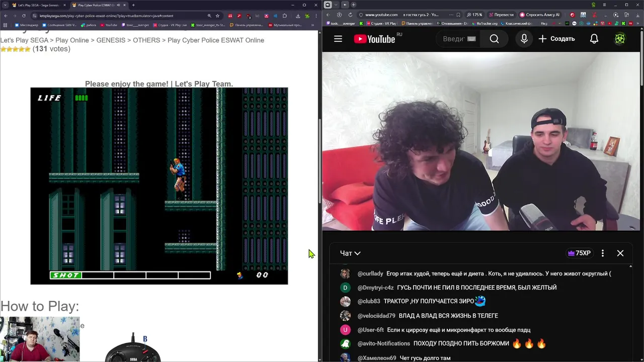Open the Chrome extensions puzzle icon
Viewport: 644px width, 362px height.
click(284, 16)
